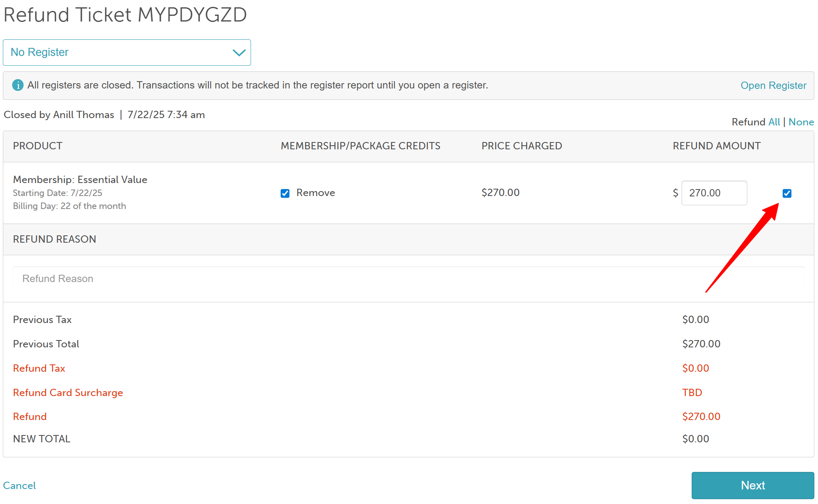
Task: Select Refund All link
Action: (774, 122)
